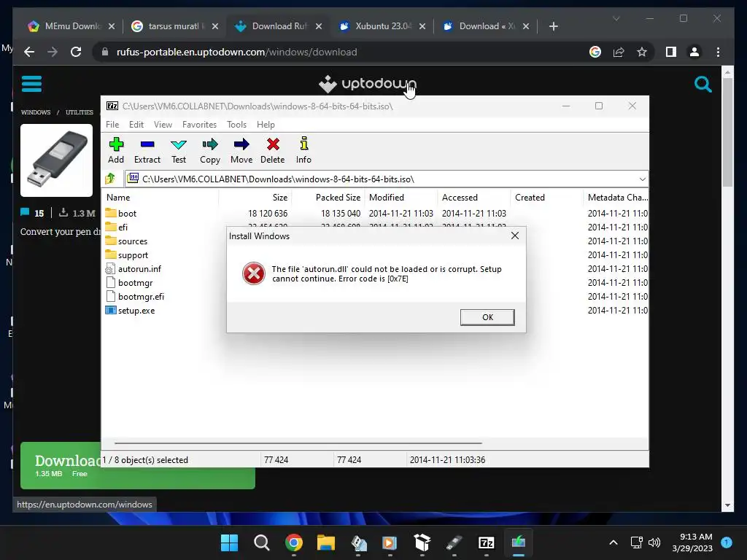Viewport: 747px width, 560px height.
Task: Close the Download Rufus tab
Action: click(319, 26)
